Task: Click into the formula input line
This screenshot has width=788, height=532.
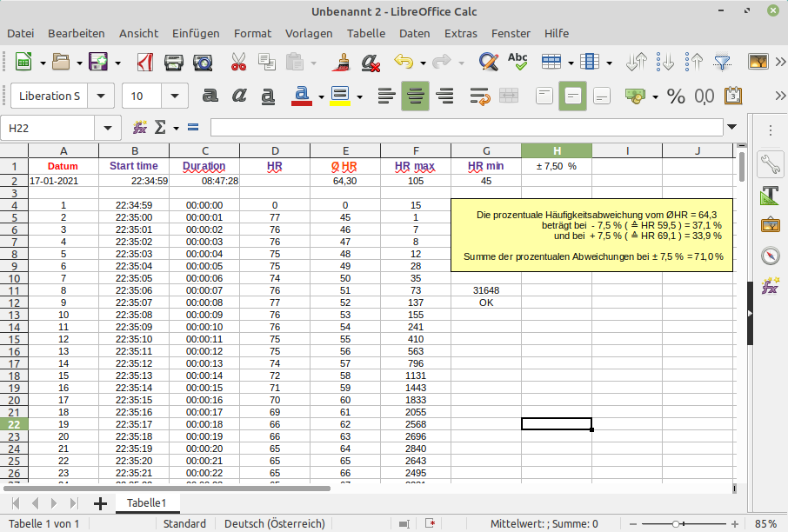Action: click(x=467, y=128)
